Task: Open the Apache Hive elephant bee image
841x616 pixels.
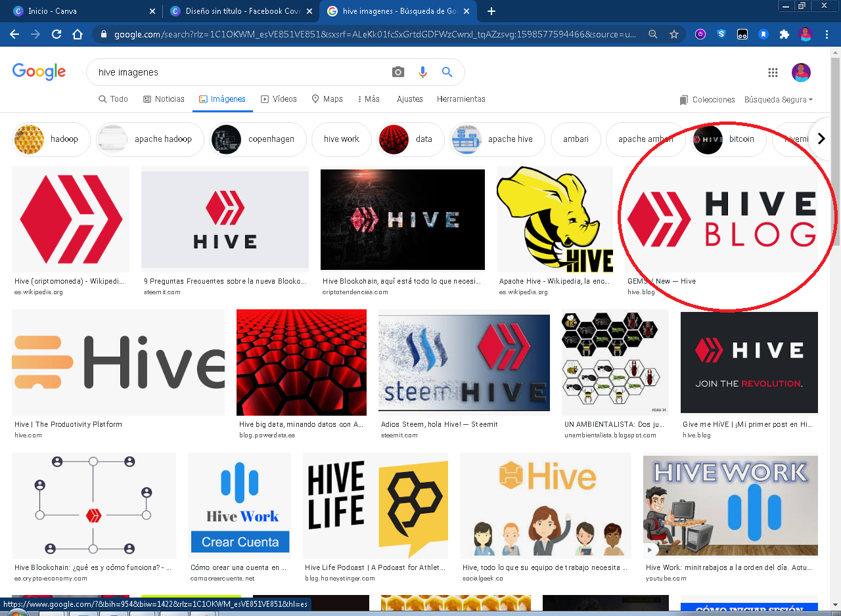Action: pyautogui.click(x=555, y=219)
